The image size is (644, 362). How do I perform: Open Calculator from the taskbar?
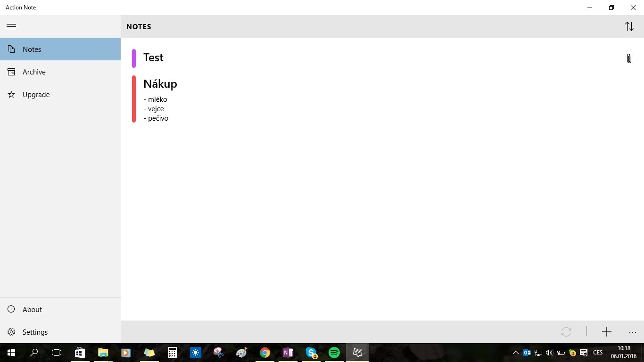tap(173, 353)
